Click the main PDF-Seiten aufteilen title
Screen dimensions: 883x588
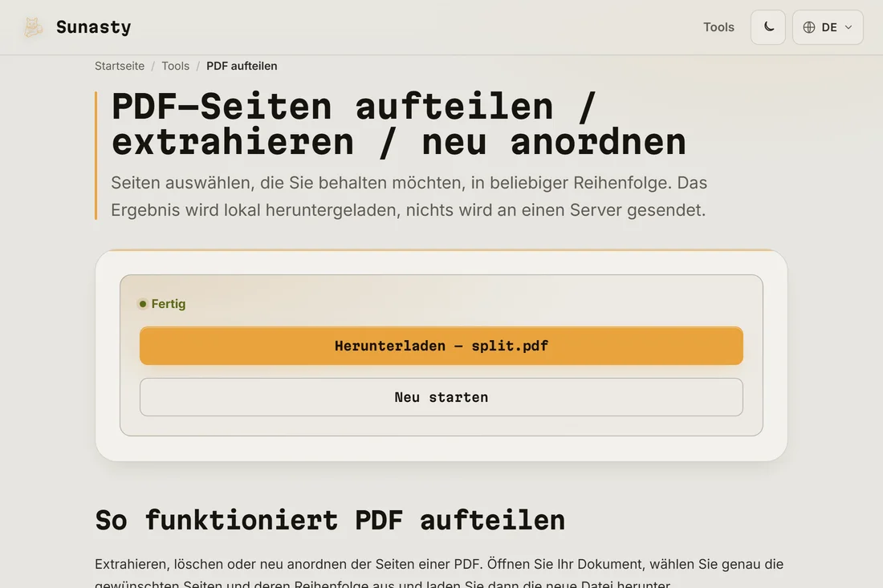tap(399, 124)
